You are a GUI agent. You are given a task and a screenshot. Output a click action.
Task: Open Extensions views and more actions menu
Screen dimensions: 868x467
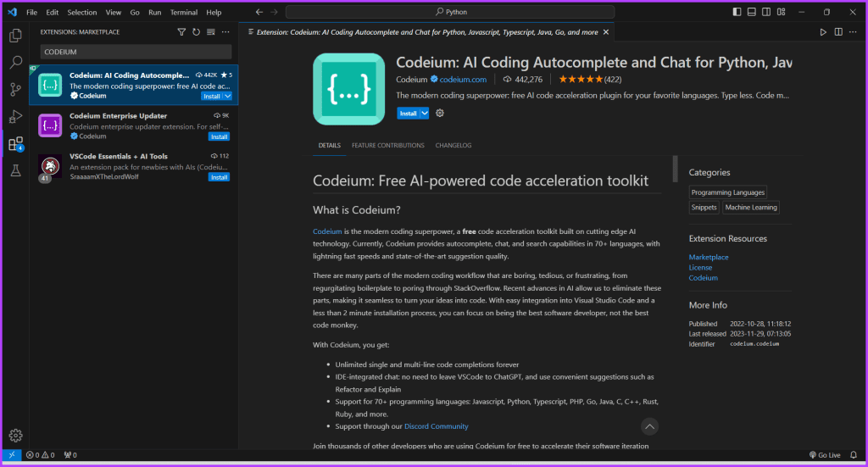225,32
